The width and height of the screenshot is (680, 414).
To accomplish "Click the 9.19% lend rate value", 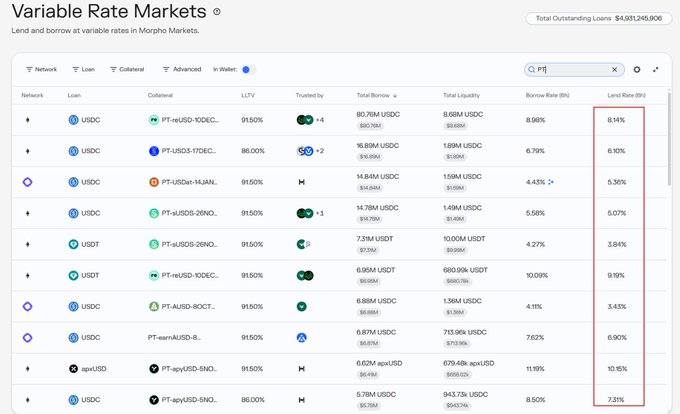I will pos(616,275).
